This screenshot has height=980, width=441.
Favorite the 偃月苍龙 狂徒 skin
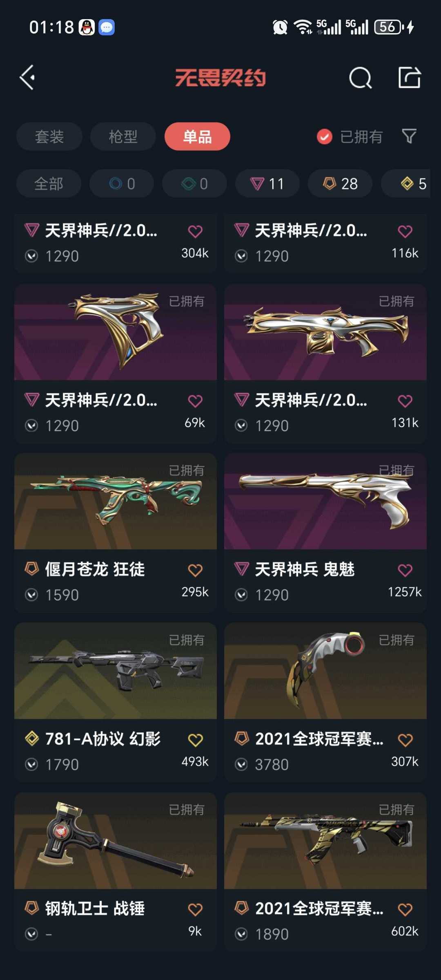coord(195,570)
